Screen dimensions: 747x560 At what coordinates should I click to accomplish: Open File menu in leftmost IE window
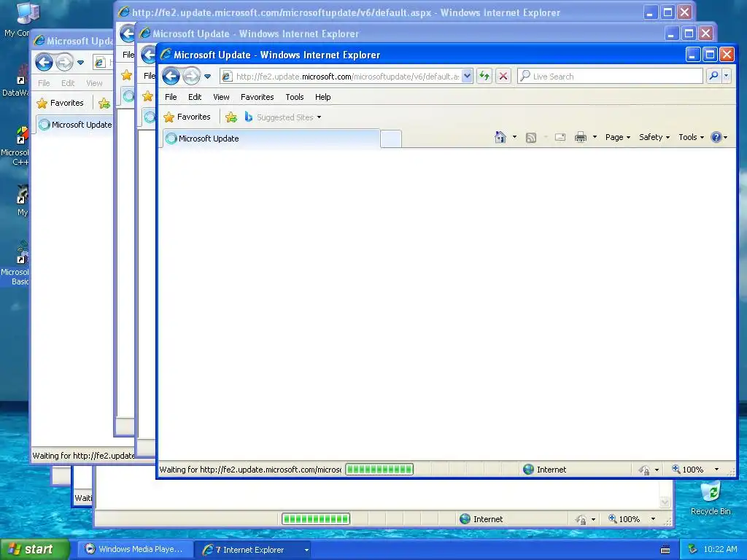pos(44,83)
